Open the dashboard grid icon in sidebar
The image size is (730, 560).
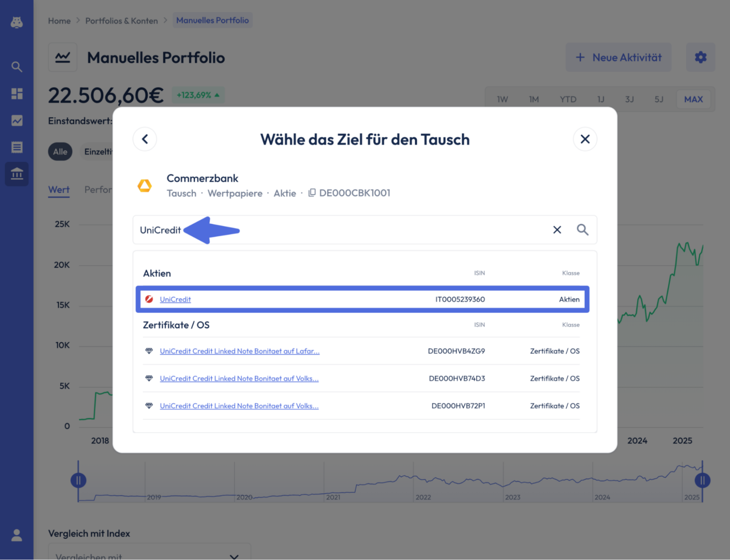tap(17, 93)
